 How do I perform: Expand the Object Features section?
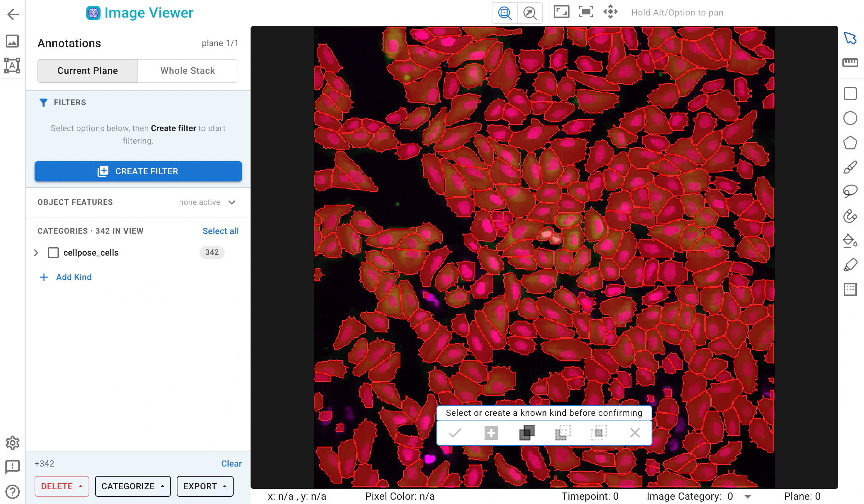(x=232, y=202)
